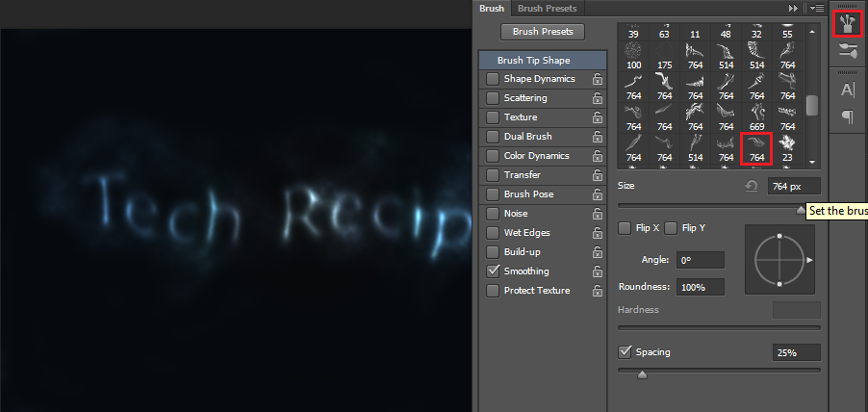Toggle the Color Dynamics lock icon
868x412 pixels.
click(598, 156)
